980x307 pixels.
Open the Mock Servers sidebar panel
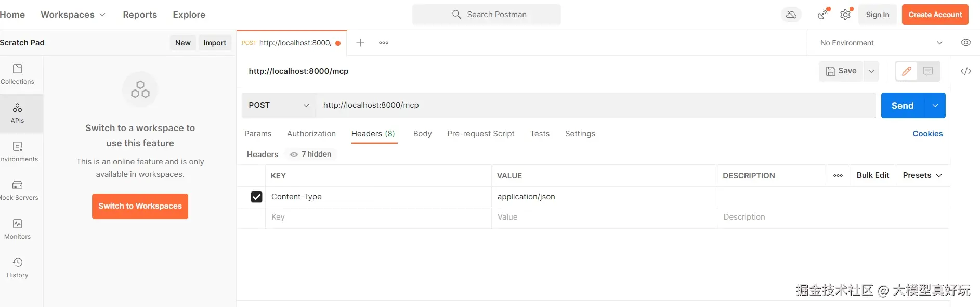click(x=18, y=190)
